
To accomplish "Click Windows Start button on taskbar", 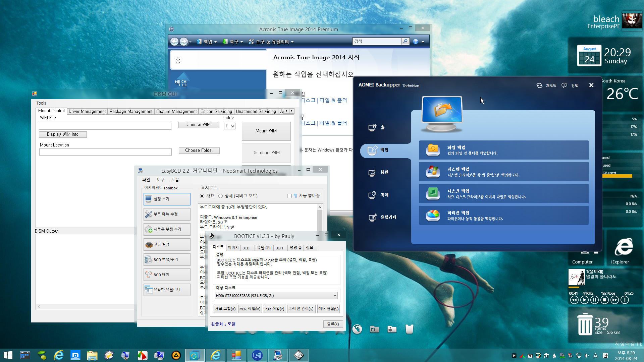I will pos(8,355).
